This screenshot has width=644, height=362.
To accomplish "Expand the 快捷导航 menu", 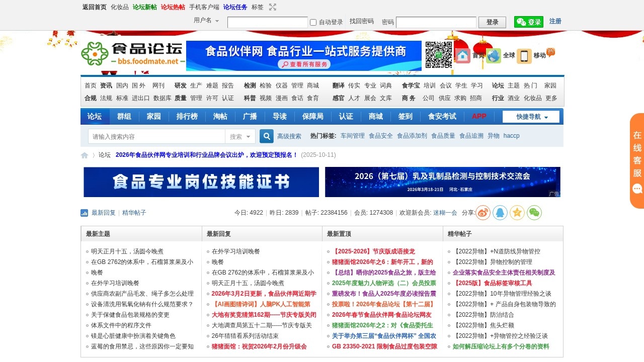I will pyautogui.click(x=531, y=117).
